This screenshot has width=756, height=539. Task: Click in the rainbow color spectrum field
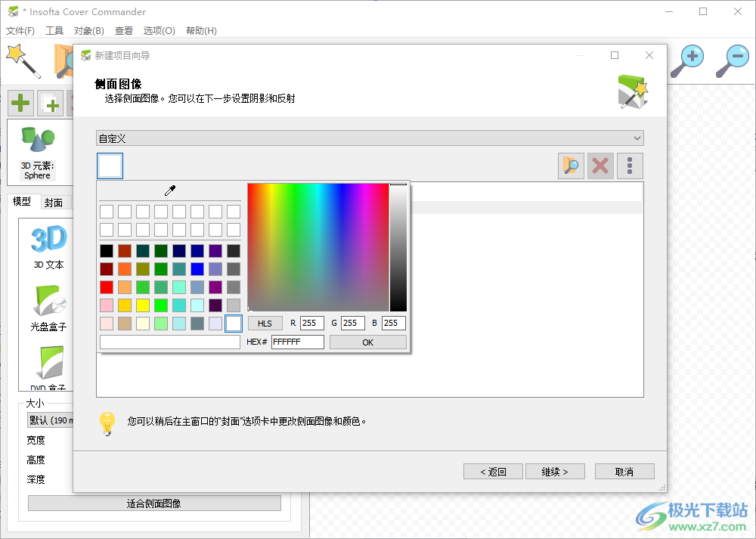(318, 247)
